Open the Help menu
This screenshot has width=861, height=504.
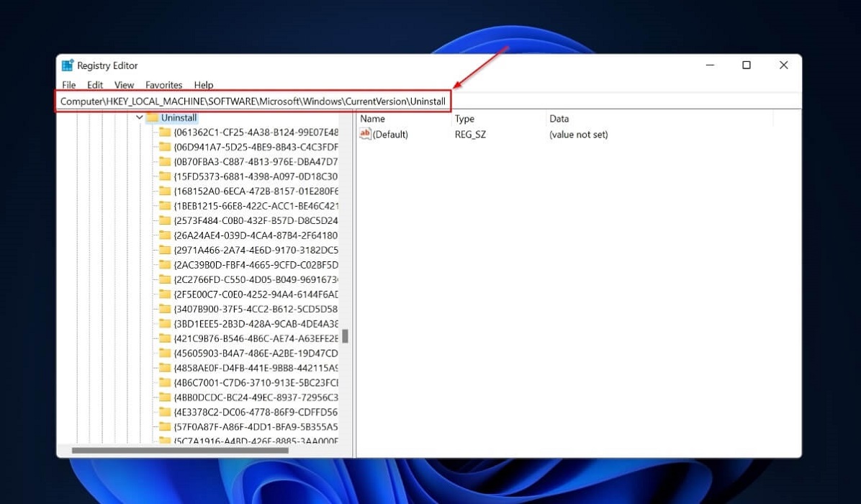(203, 84)
